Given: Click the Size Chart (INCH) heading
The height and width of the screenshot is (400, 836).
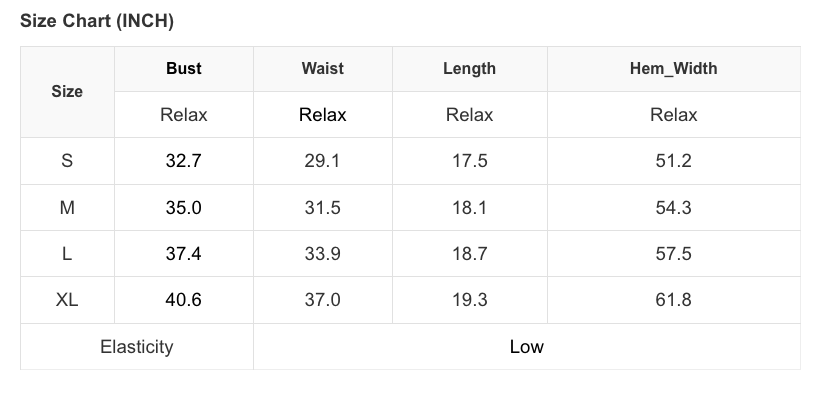Looking at the screenshot, I should click(97, 22).
